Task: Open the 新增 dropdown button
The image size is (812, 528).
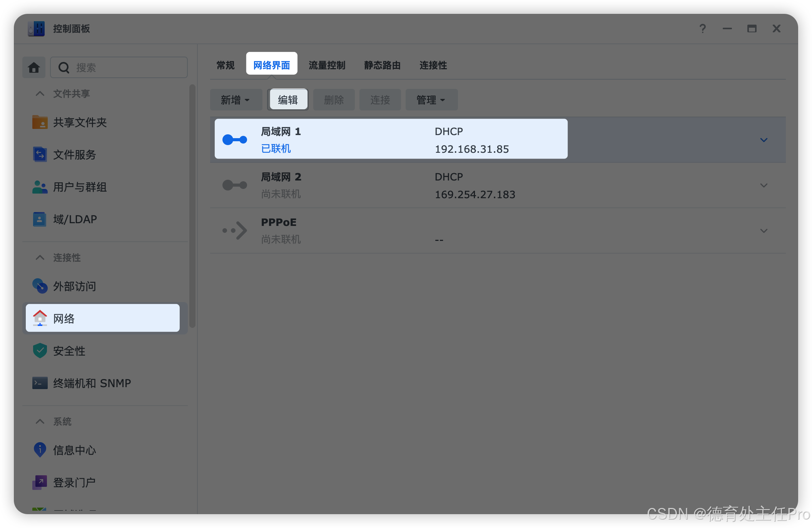Action: click(236, 100)
